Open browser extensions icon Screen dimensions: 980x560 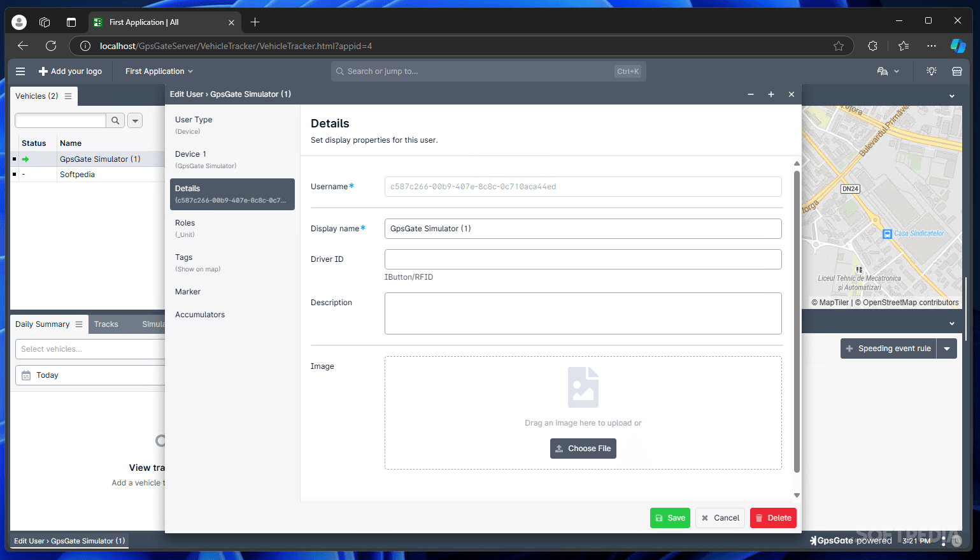click(x=872, y=46)
